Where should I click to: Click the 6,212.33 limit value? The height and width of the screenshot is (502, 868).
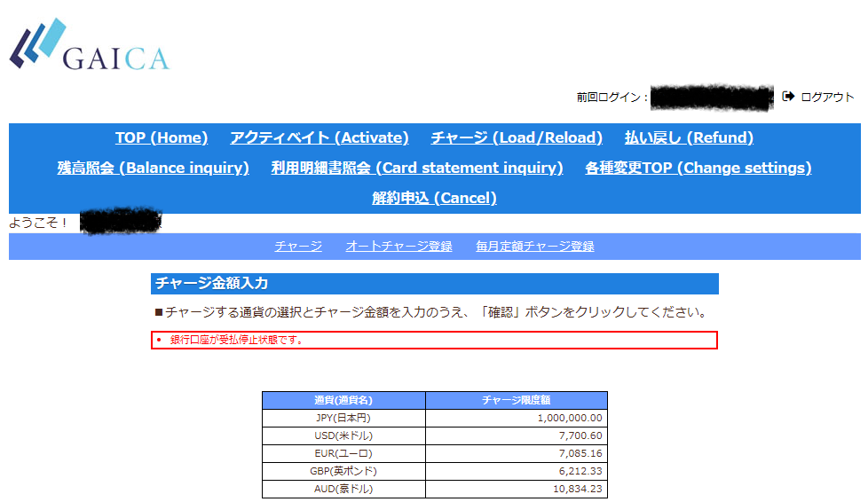click(580, 471)
